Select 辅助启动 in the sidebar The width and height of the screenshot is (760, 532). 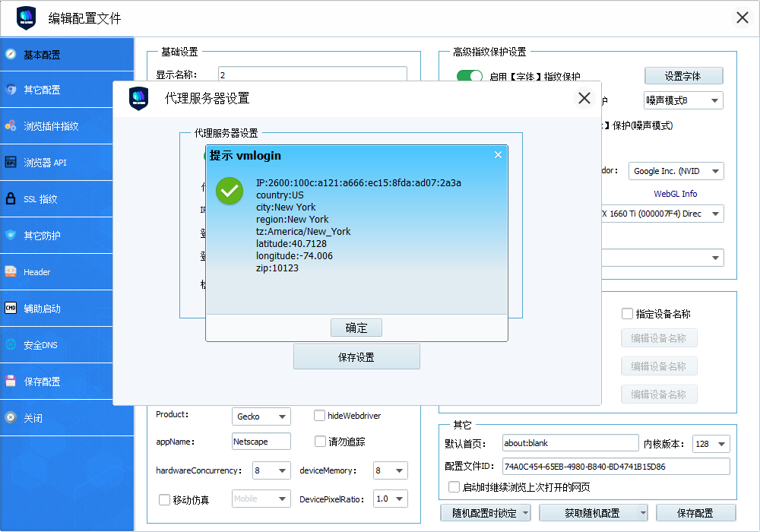coord(56,309)
